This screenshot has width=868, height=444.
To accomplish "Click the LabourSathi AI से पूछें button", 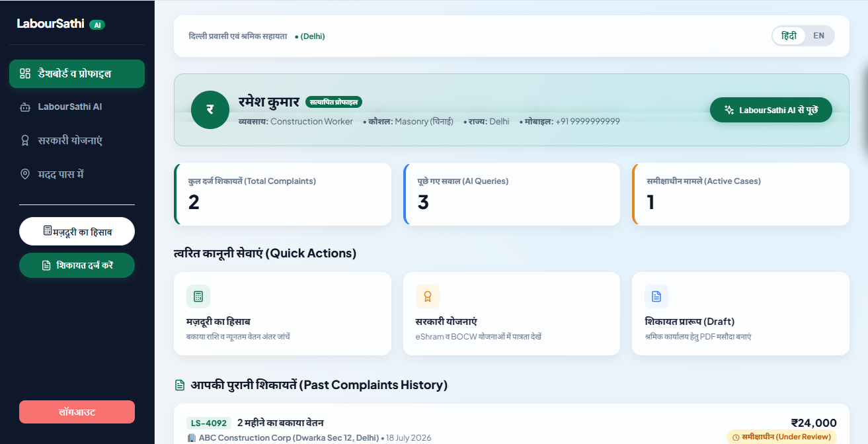I will [x=771, y=110].
